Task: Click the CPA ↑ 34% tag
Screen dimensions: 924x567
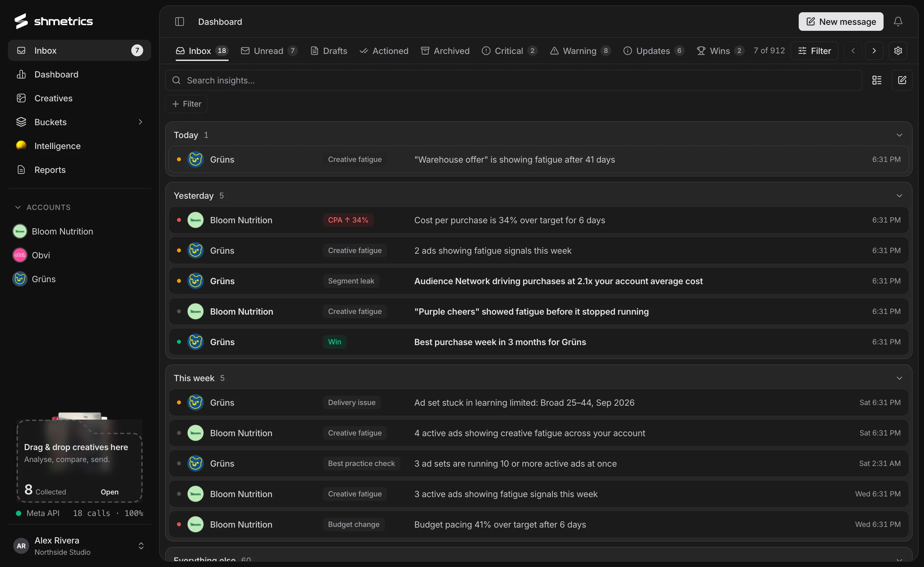Action: (348, 220)
